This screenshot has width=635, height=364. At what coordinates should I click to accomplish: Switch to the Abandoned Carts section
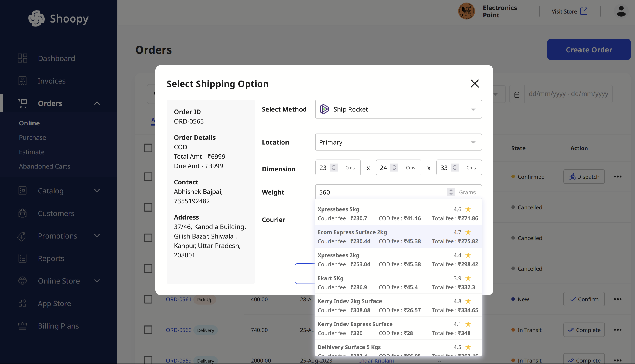point(45,166)
